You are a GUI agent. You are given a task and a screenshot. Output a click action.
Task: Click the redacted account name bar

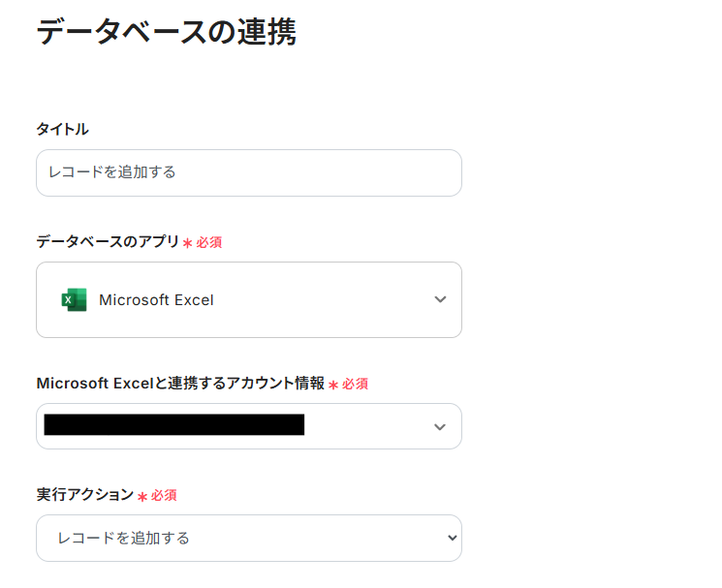click(174, 425)
